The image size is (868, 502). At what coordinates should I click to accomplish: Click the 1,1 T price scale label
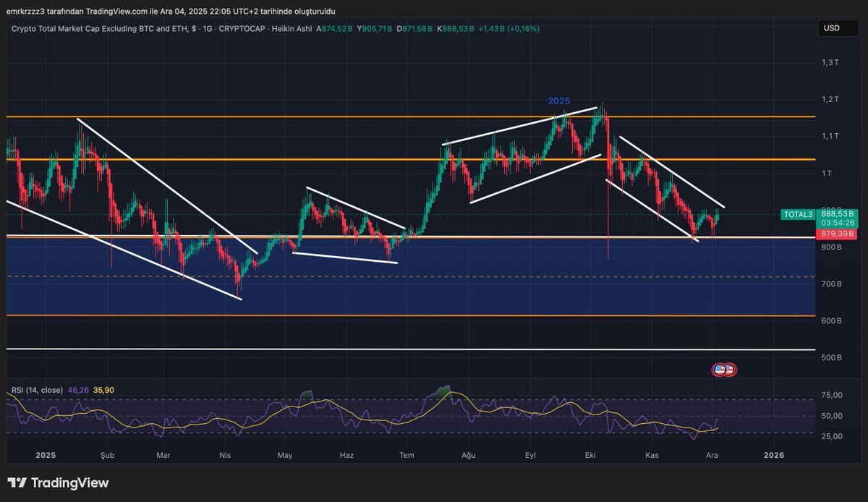click(x=830, y=136)
